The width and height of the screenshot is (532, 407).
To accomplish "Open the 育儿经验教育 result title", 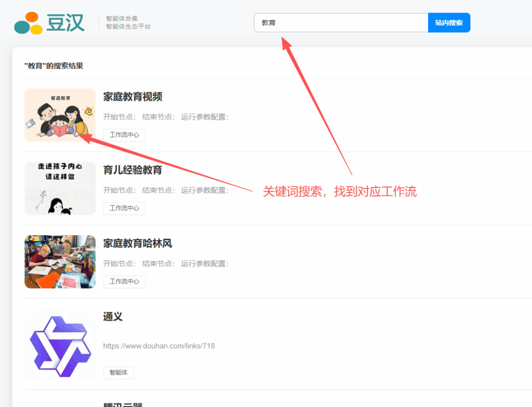I will (133, 170).
